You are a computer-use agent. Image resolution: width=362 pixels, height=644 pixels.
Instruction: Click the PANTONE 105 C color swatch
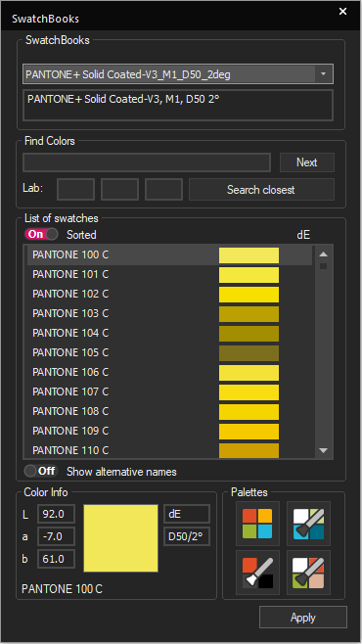pyautogui.click(x=249, y=353)
